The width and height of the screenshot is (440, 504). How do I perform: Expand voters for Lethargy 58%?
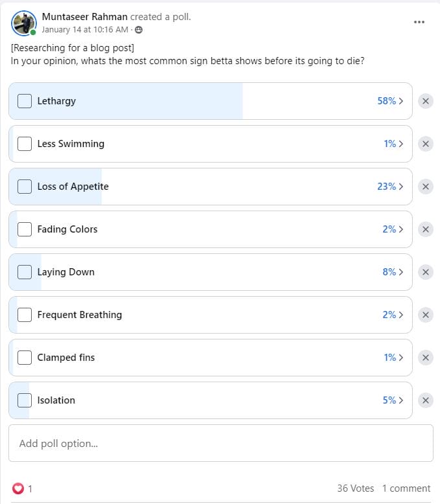pos(390,101)
